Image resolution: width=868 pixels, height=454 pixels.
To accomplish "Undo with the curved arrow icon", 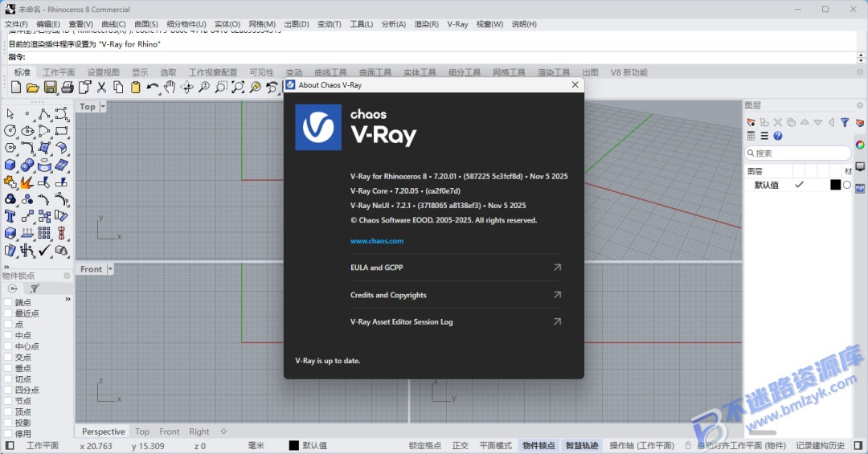I will pyautogui.click(x=152, y=87).
